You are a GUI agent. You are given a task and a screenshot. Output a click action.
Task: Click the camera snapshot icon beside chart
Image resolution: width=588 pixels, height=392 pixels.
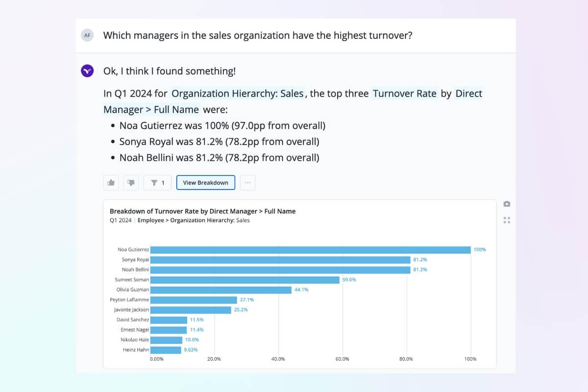(507, 204)
